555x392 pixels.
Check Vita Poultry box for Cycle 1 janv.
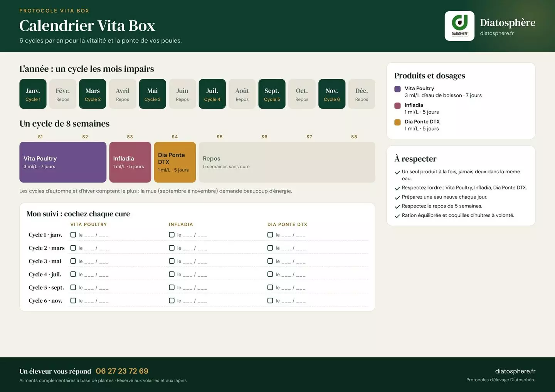pos(73,235)
